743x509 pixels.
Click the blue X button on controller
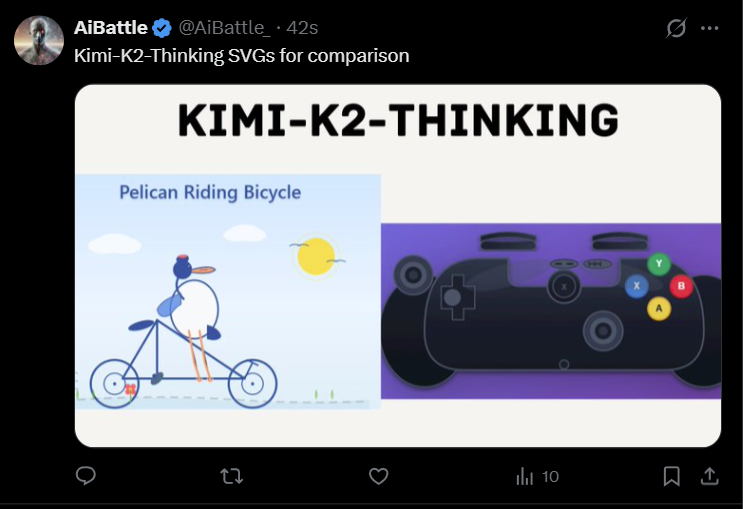[635, 287]
